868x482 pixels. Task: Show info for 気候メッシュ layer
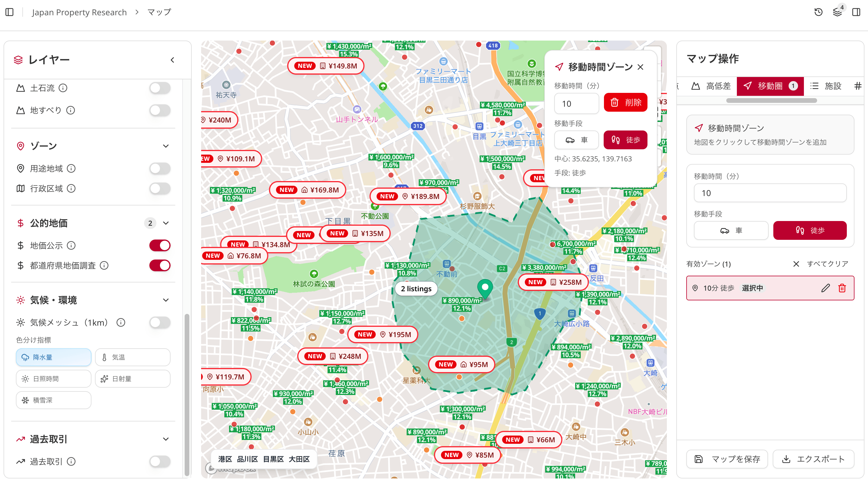[x=121, y=322]
